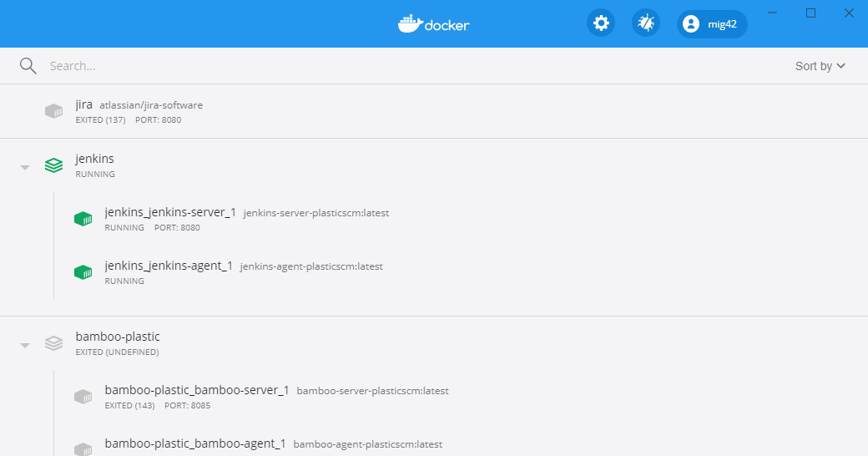
Task: Click the jenkins_jenkins-agent_1 container icon
Action: click(83, 272)
